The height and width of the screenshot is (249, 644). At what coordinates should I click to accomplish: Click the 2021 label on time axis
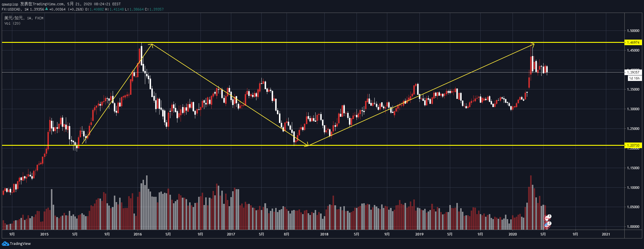point(606,234)
